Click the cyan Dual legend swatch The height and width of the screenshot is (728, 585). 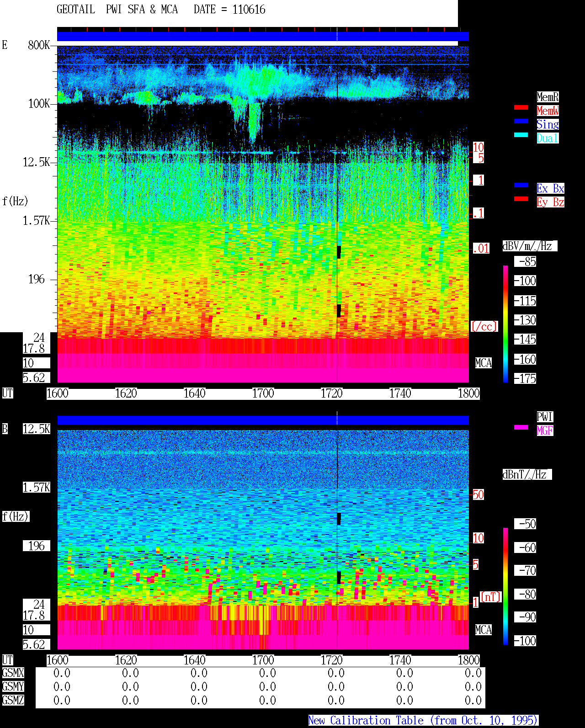click(x=521, y=135)
